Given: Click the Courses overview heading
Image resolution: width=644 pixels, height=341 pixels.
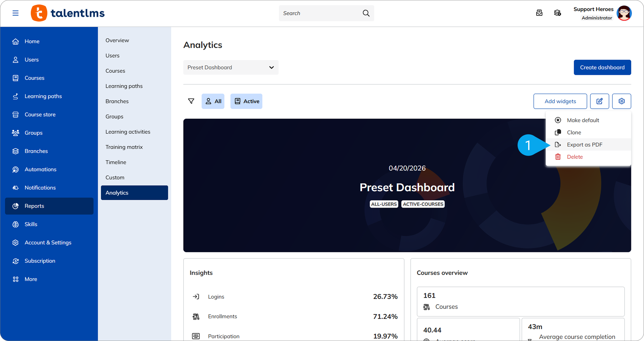Looking at the screenshot, I should (x=442, y=273).
